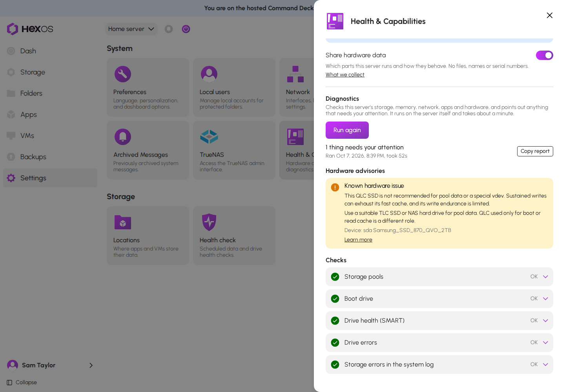Expand the Drive errors check row

coord(439,343)
